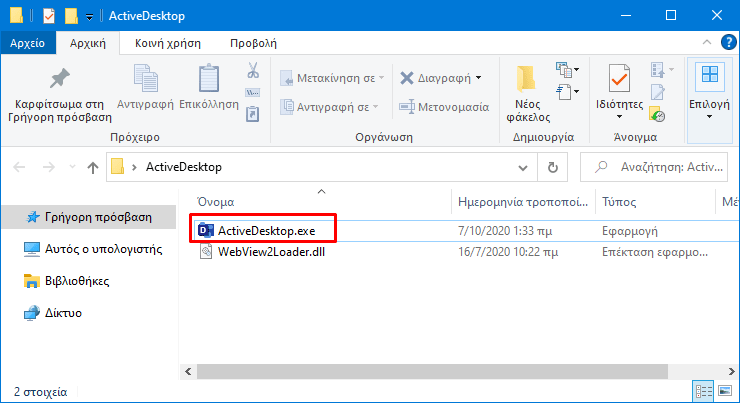Expand the Ιδιότητες dropdown arrow
Image resolution: width=740 pixels, height=403 pixels.
(x=619, y=117)
